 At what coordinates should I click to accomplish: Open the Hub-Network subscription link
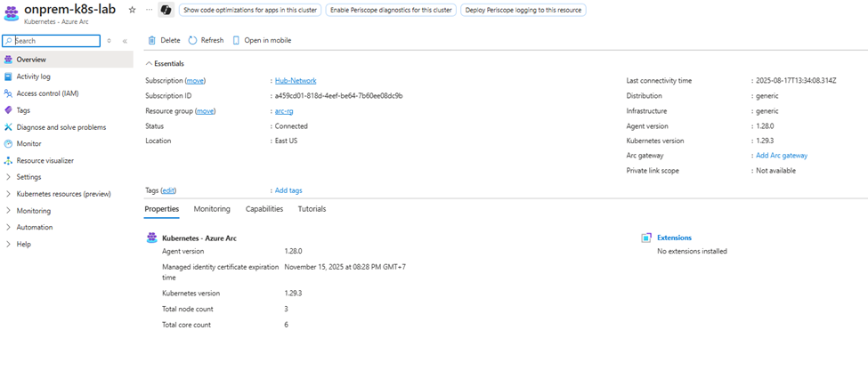point(296,81)
